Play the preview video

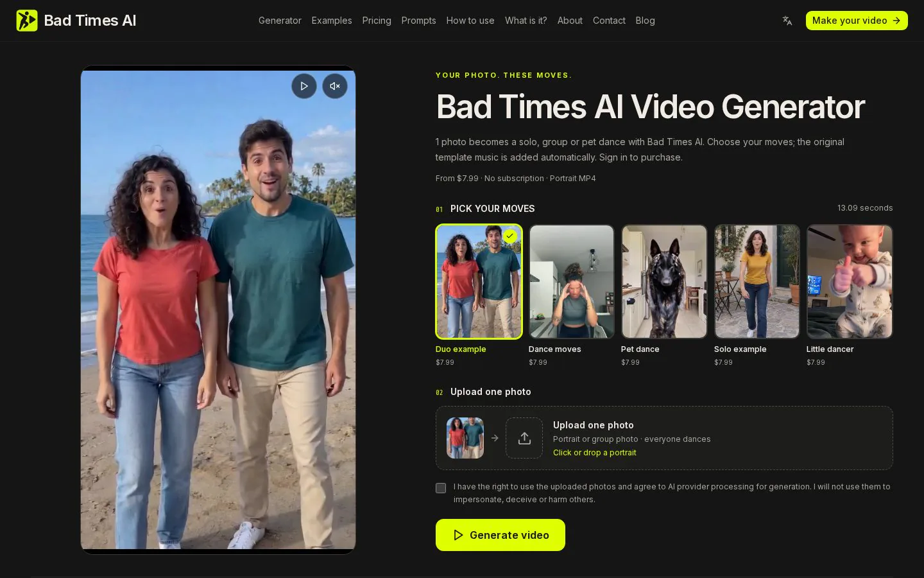coord(304,86)
